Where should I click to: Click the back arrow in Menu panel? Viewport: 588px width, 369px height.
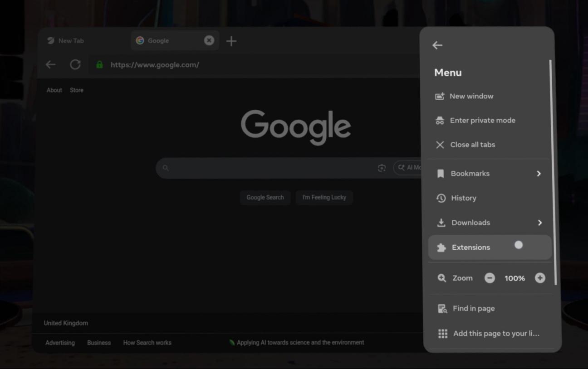pyautogui.click(x=437, y=45)
